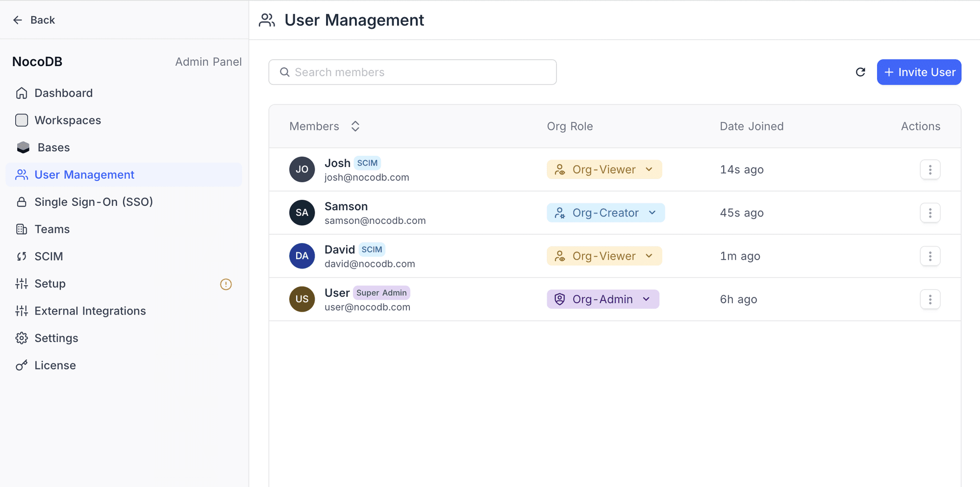
Task: Open Josh's Org-Viewer role dropdown
Action: pyautogui.click(x=604, y=169)
